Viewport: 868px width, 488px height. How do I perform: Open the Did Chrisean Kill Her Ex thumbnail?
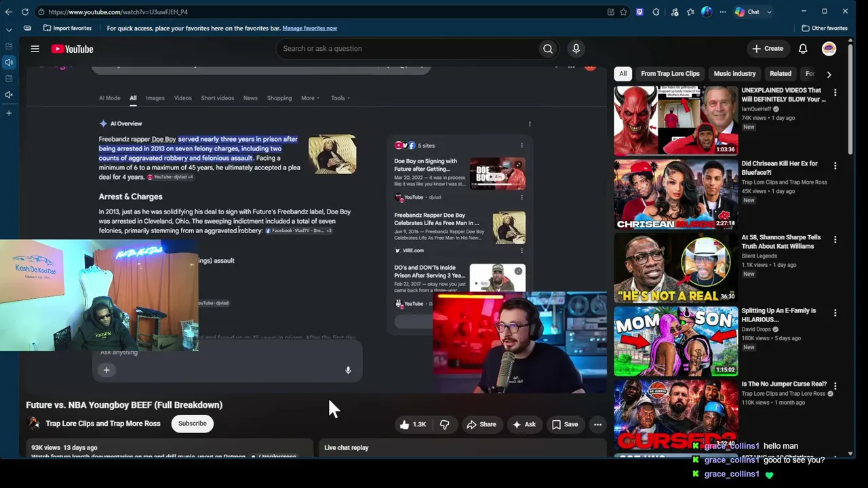(x=675, y=194)
